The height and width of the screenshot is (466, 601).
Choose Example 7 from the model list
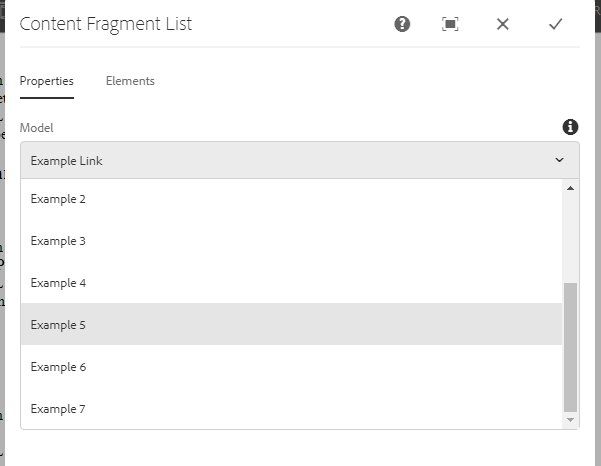[x=291, y=408]
